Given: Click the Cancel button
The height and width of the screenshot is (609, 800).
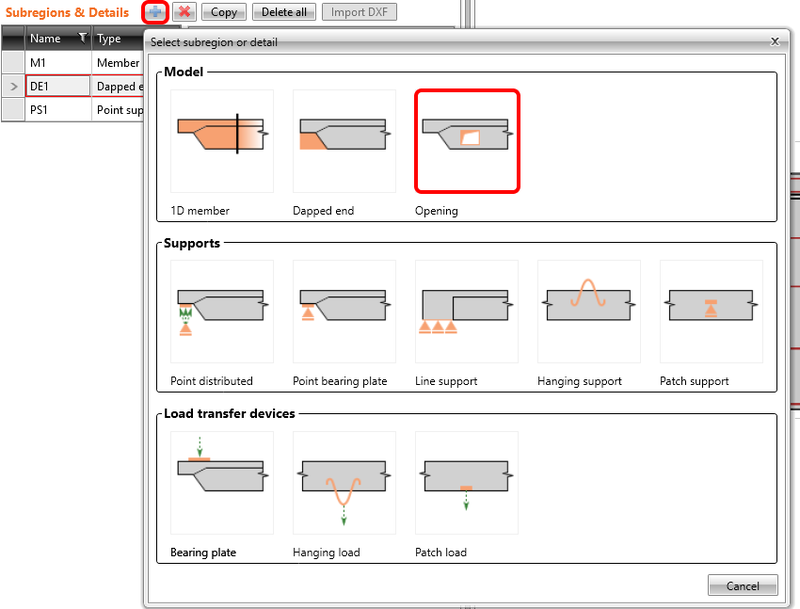Looking at the screenshot, I should pyautogui.click(x=742, y=585).
